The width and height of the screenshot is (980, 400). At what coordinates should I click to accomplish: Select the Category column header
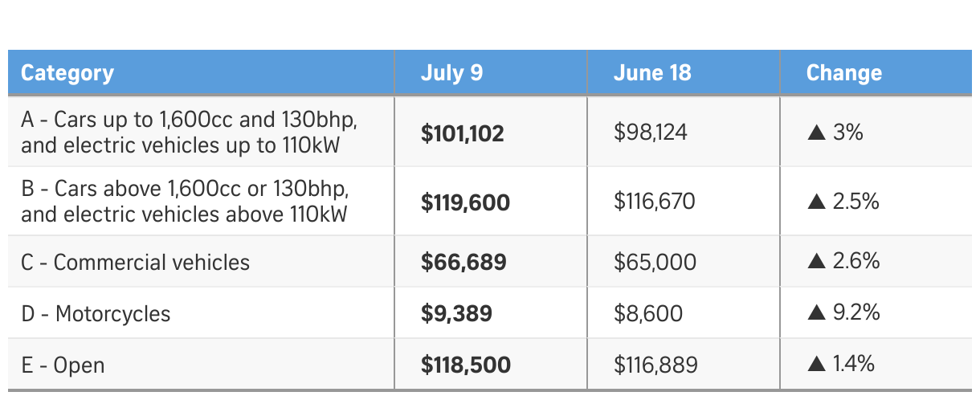tap(67, 73)
